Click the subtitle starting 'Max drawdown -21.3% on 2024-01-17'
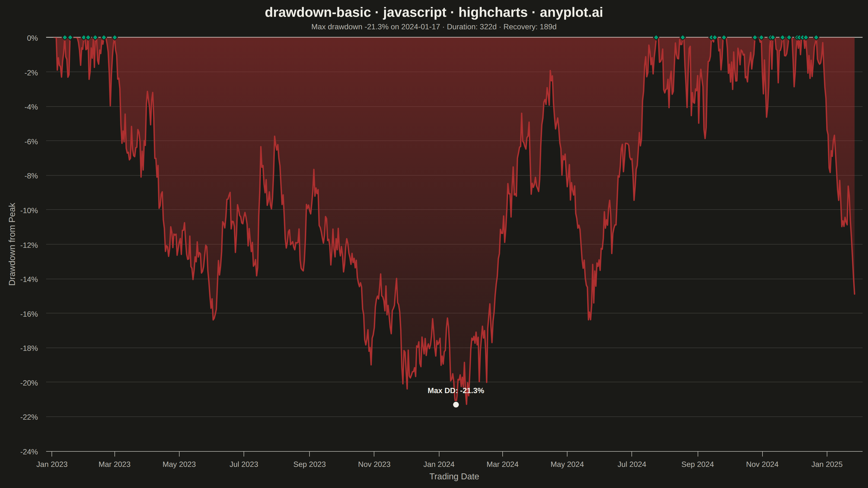Screen dimensions: 868x488 click(434, 27)
